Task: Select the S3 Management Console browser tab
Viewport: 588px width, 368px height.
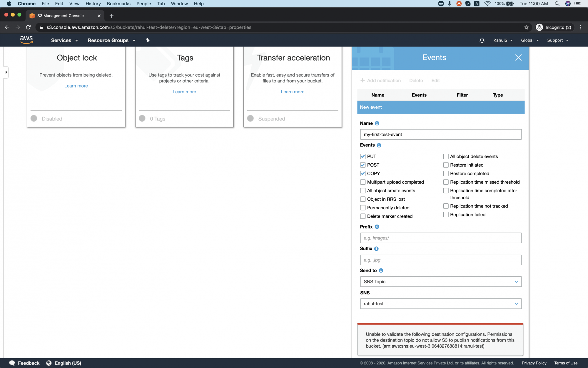Action: click(61, 16)
